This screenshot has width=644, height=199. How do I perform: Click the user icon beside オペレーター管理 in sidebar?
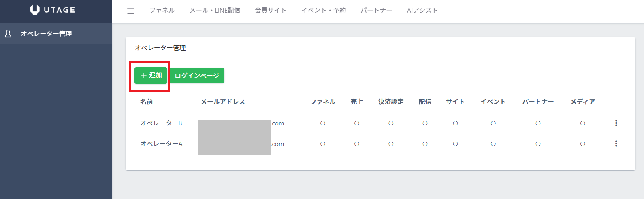click(x=8, y=34)
